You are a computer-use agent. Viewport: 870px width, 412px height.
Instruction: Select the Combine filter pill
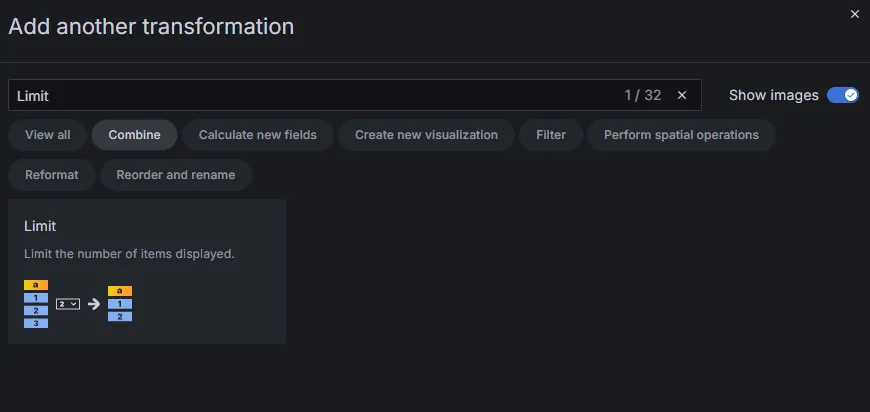point(134,135)
